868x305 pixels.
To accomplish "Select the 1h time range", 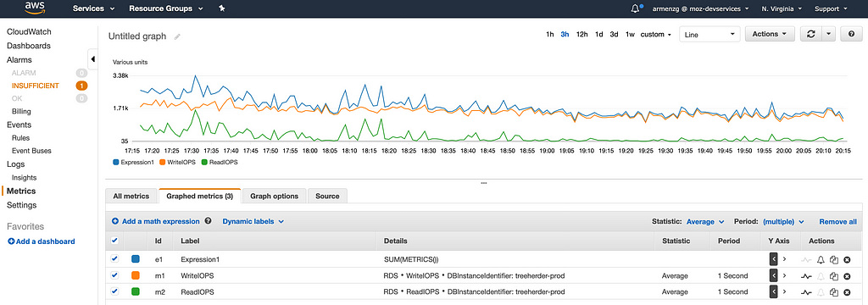I will pos(549,35).
